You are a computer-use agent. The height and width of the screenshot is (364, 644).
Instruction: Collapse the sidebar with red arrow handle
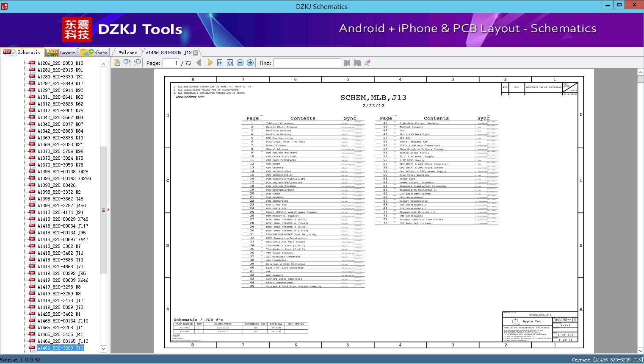(x=108, y=210)
